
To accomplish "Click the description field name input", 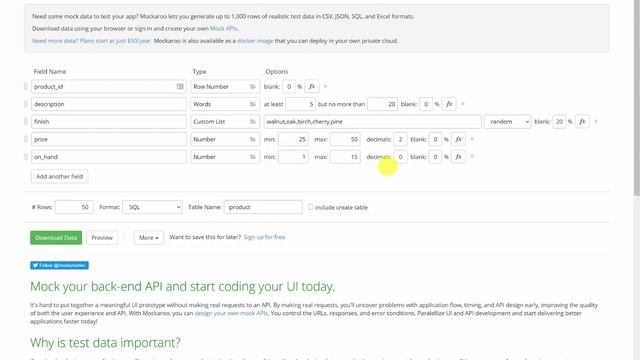I will (109, 104).
